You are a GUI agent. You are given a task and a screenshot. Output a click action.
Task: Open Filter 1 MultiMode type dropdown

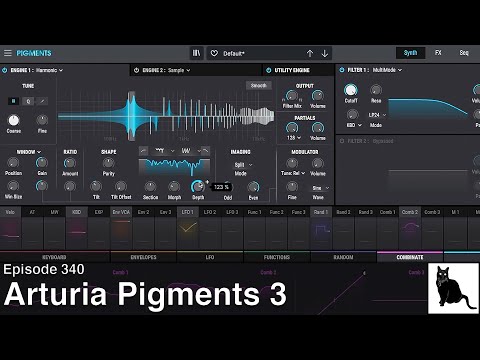click(387, 70)
